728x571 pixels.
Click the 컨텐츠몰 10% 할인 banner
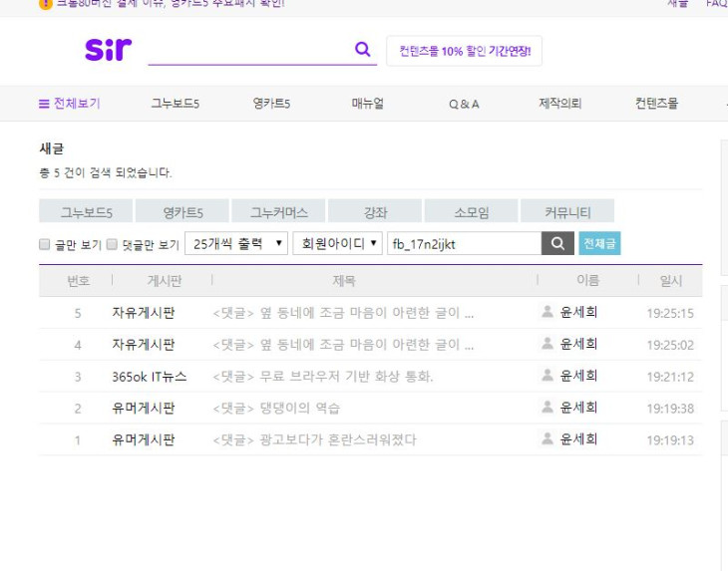(x=464, y=51)
